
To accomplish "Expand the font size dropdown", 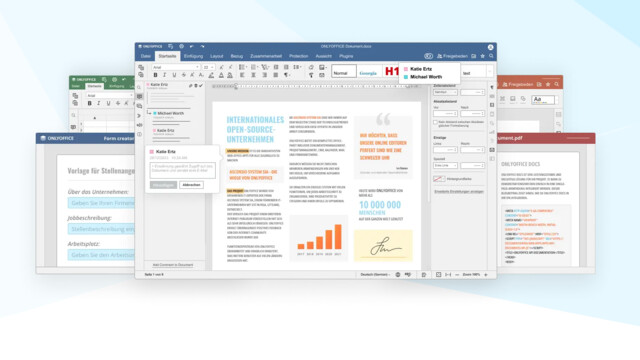I will tap(209, 67).
